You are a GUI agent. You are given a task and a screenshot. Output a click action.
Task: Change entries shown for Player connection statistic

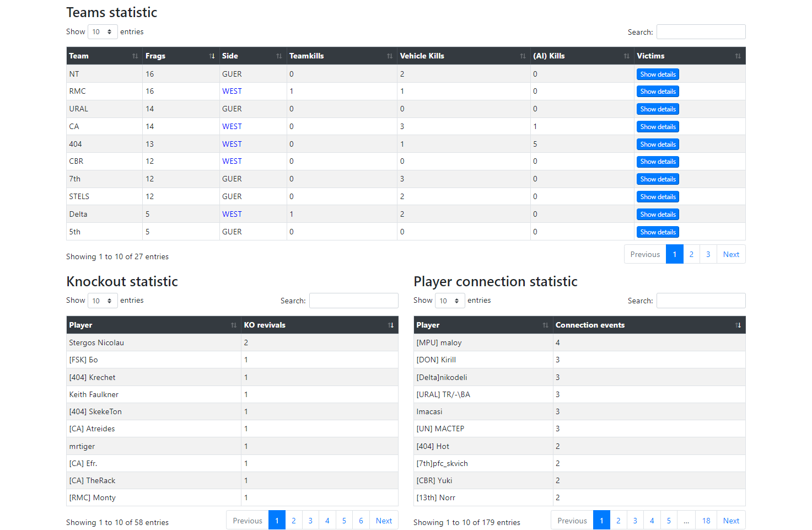click(450, 300)
